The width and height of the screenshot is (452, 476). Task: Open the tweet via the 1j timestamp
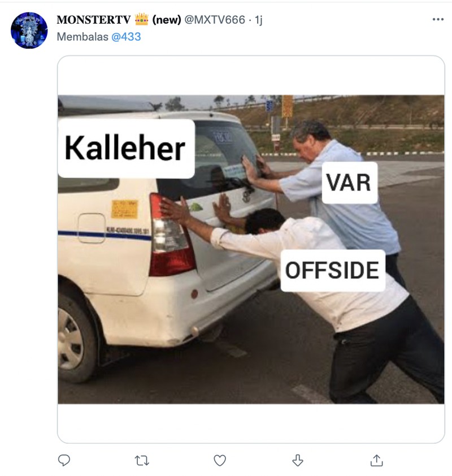point(258,20)
